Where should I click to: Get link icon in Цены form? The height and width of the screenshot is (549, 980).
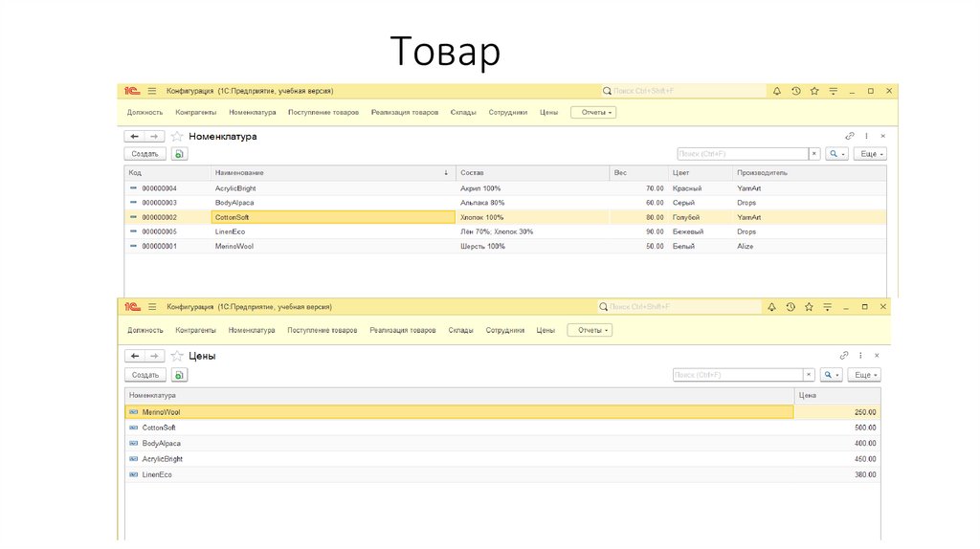[844, 356]
